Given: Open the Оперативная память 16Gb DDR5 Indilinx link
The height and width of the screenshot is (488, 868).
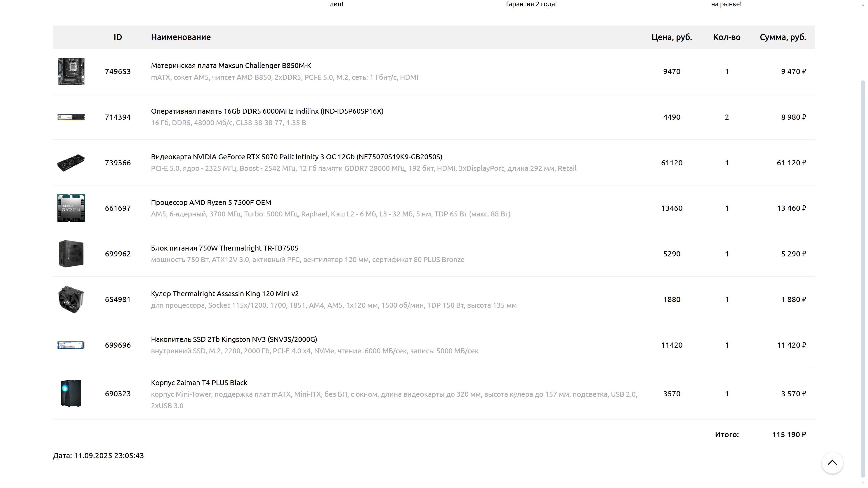Looking at the screenshot, I should [x=267, y=111].
